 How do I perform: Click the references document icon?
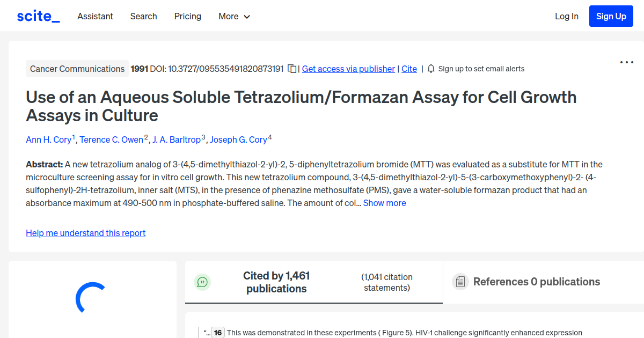460,281
